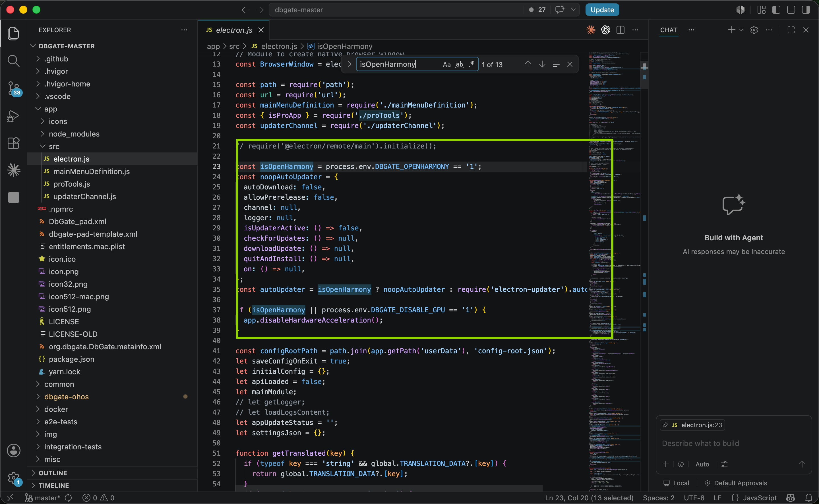Viewport: 819px width, 504px height.
Task: Toggle Match Case in find widget
Action: (x=446, y=64)
